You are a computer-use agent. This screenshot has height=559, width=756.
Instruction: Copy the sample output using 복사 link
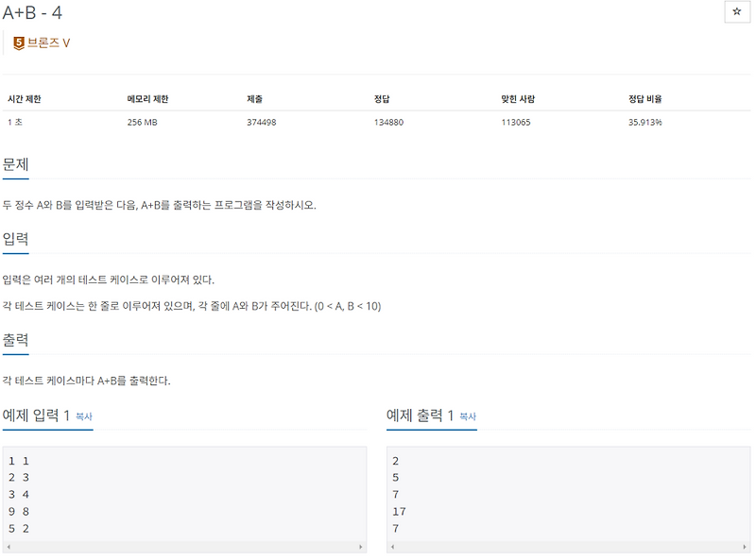tap(469, 415)
